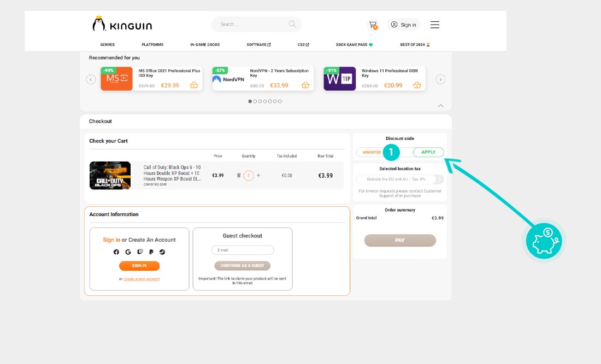
Task: Remove Call of Duty item with trash icon
Action: [239, 175]
